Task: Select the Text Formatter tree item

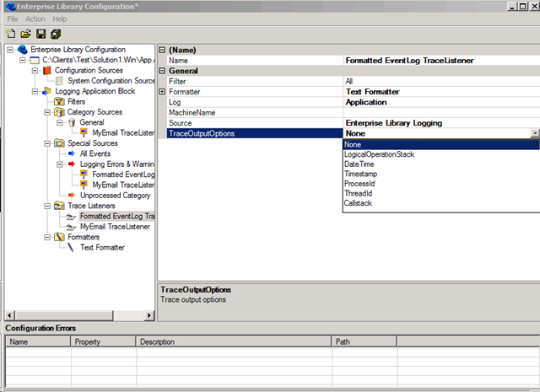Action: click(102, 248)
